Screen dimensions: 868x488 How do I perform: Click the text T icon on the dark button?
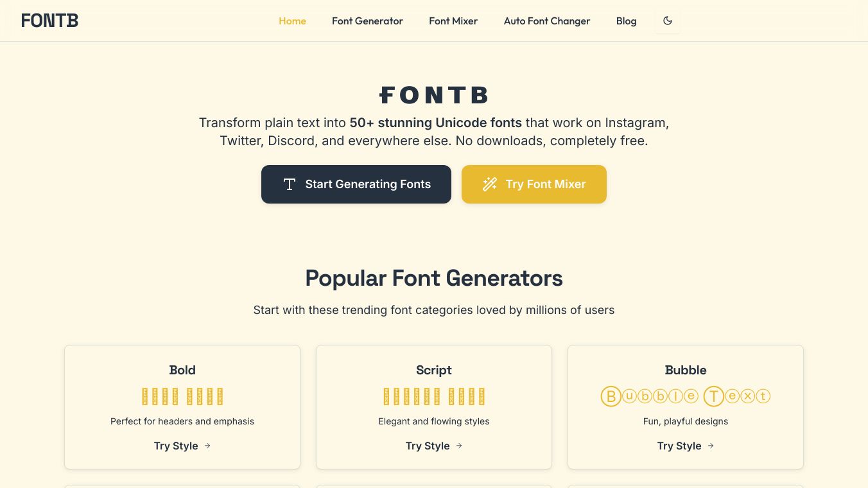(290, 184)
